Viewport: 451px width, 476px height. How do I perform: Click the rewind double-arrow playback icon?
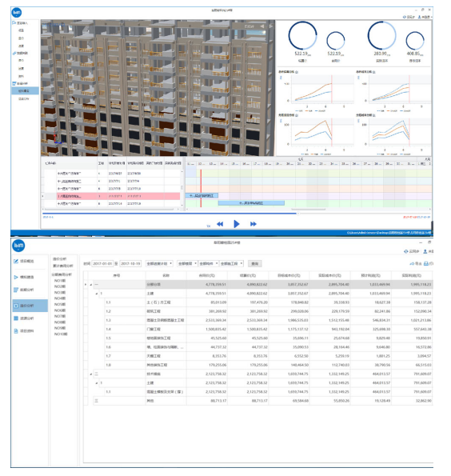(x=220, y=224)
